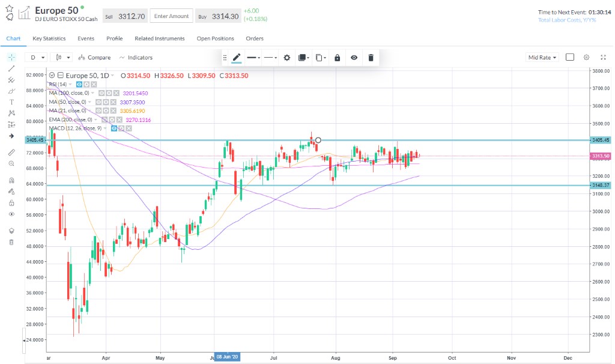Switch to the Key Statistics tab
The height and width of the screenshot is (364, 615).
coord(49,38)
